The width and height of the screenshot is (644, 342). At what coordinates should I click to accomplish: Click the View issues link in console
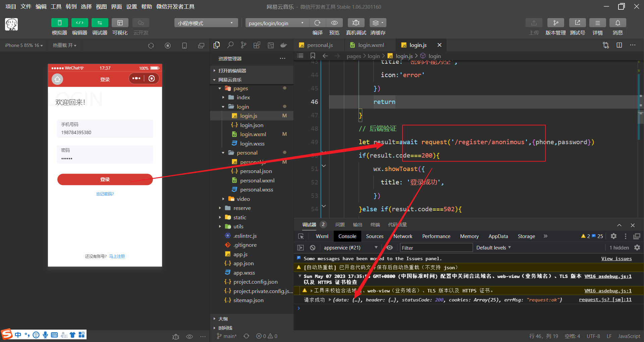click(x=616, y=259)
